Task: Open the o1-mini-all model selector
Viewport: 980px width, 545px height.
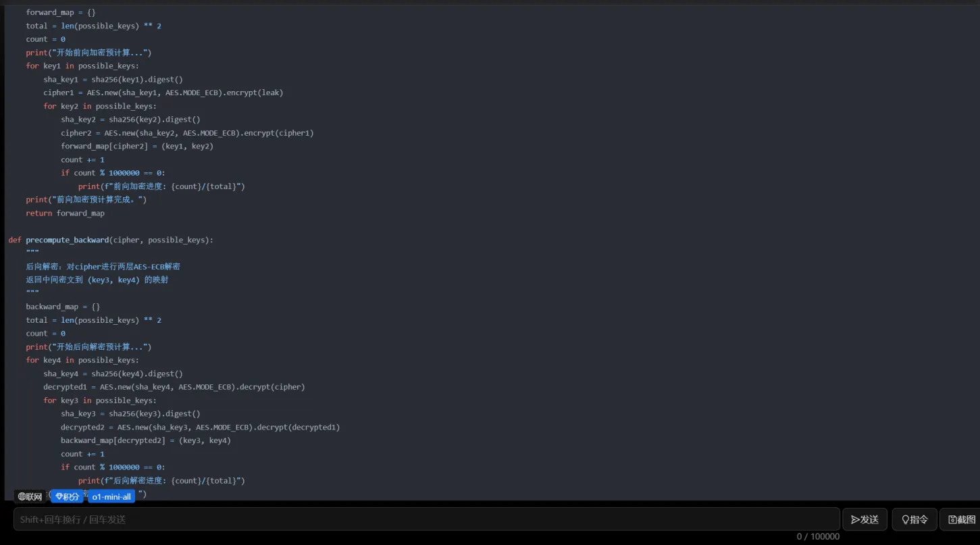Action: [x=111, y=497]
